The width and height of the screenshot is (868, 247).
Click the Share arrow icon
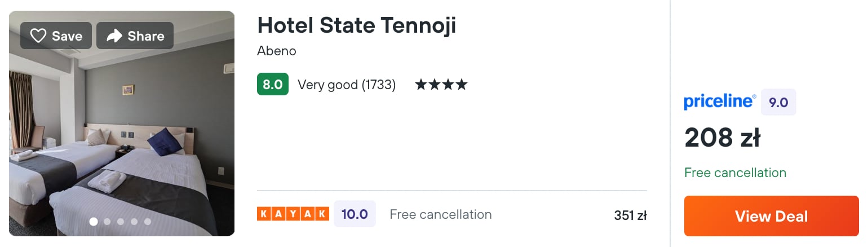click(x=114, y=36)
